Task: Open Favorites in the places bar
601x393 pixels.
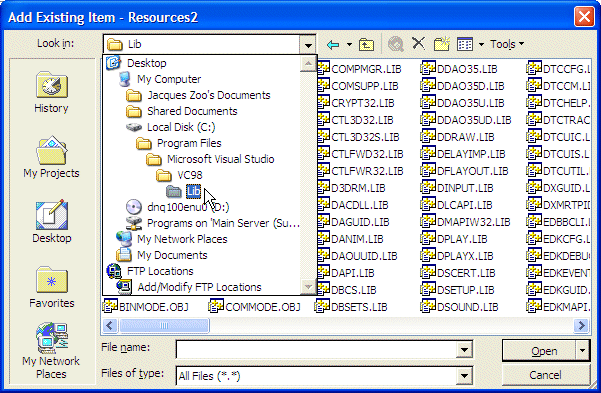Action: [52, 287]
